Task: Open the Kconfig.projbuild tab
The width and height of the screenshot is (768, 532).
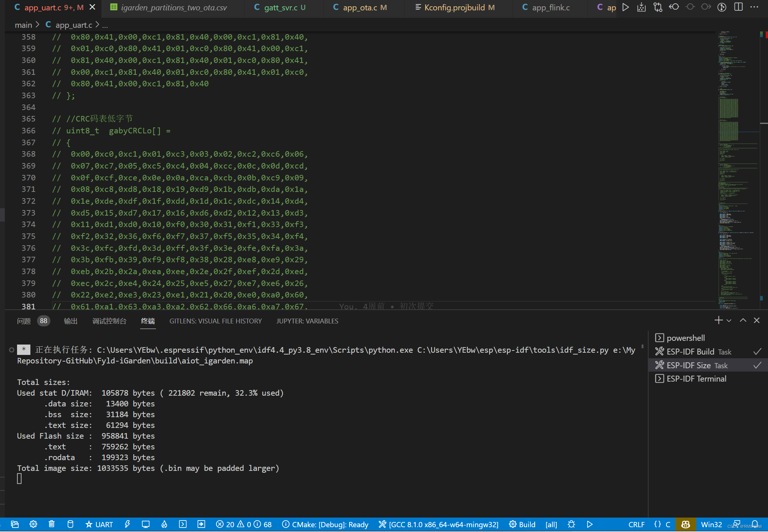Action: tap(459, 7)
